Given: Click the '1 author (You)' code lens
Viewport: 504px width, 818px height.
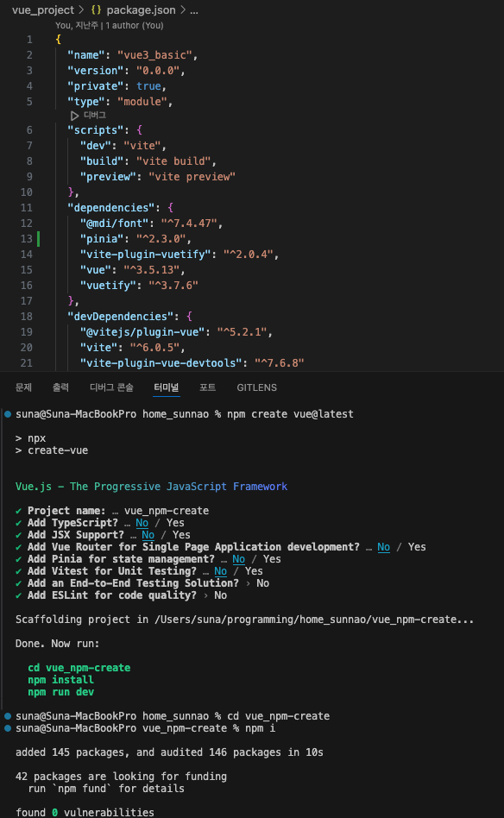Looking at the screenshot, I should pos(135,26).
